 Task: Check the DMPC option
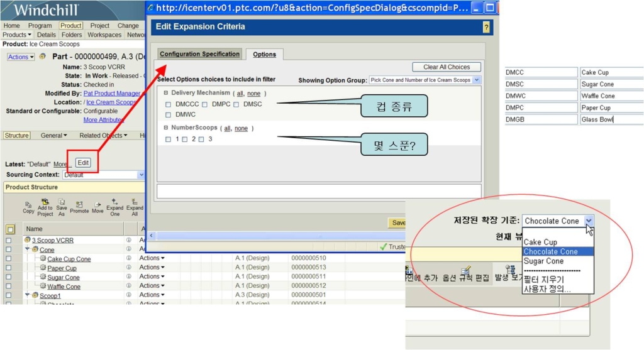pyautogui.click(x=204, y=105)
